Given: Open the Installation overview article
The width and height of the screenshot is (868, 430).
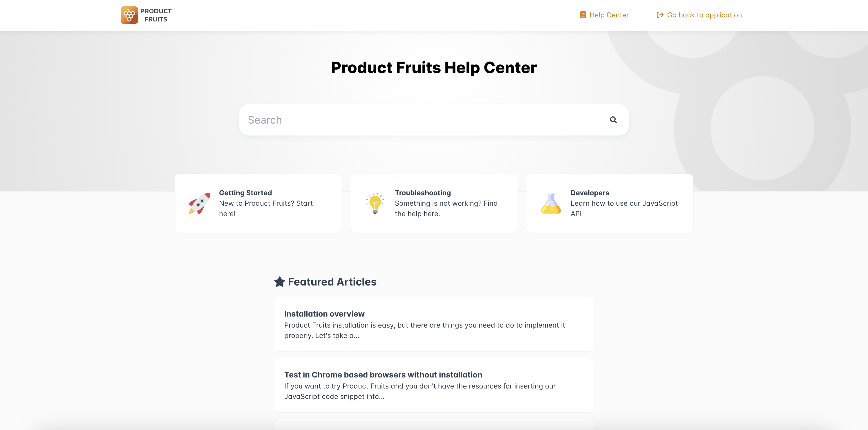Looking at the screenshot, I should pos(434,324).
